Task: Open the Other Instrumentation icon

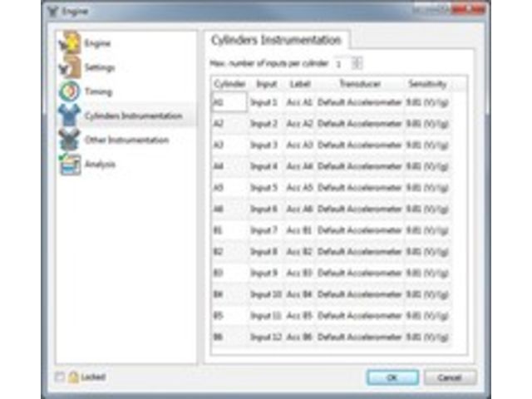Action: point(70,140)
